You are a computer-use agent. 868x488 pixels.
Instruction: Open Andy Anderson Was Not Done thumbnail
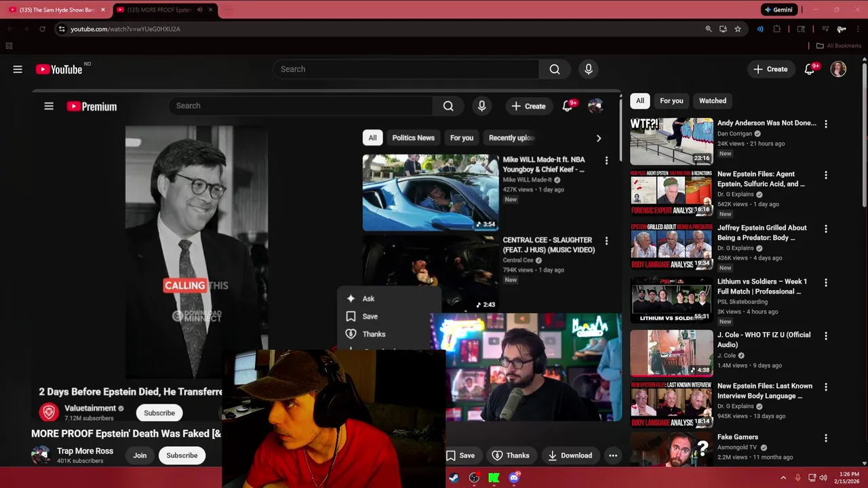(671, 141)
